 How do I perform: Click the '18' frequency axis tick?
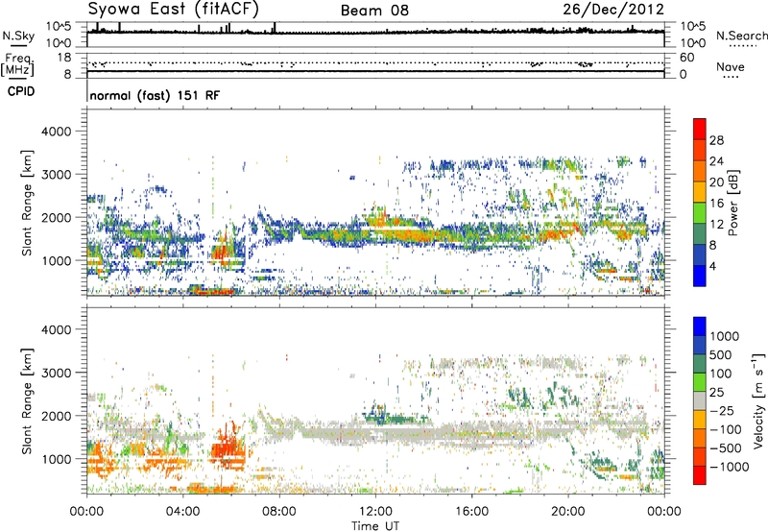pos(64,58)
